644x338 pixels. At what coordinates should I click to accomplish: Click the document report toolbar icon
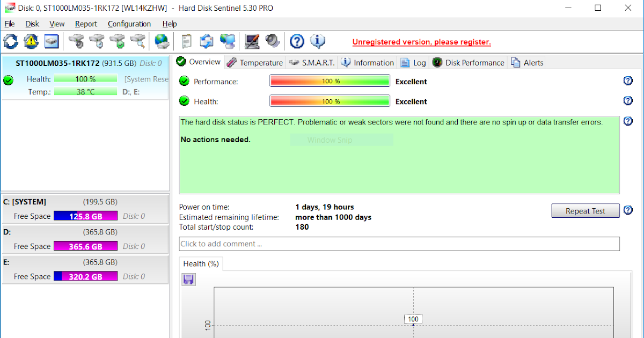coord(187,41)
